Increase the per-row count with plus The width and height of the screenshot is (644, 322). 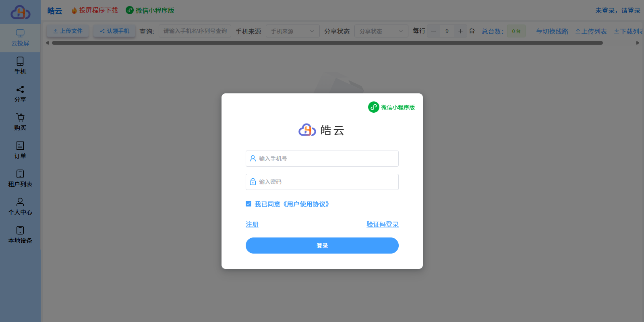460,31
